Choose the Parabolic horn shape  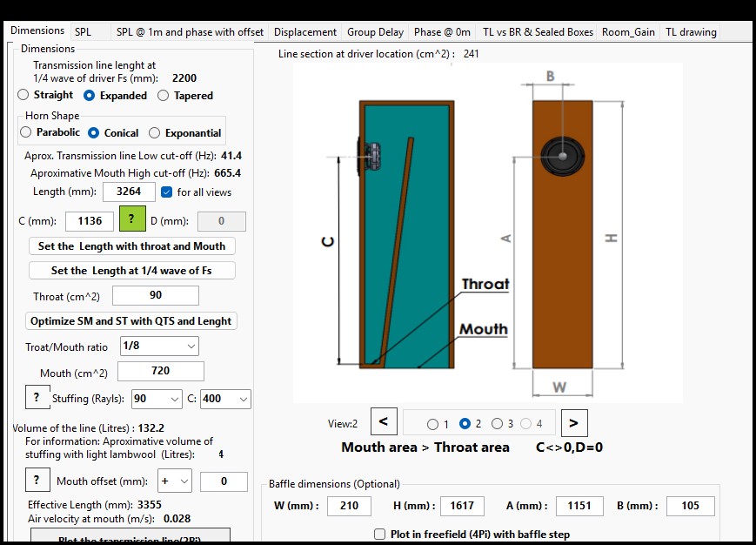(26, 132)
